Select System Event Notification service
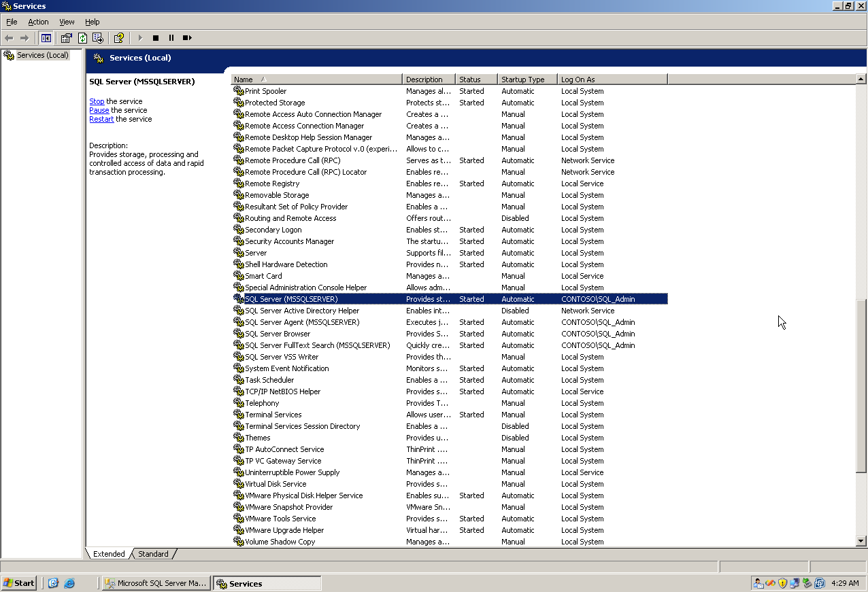 [286, 368]
